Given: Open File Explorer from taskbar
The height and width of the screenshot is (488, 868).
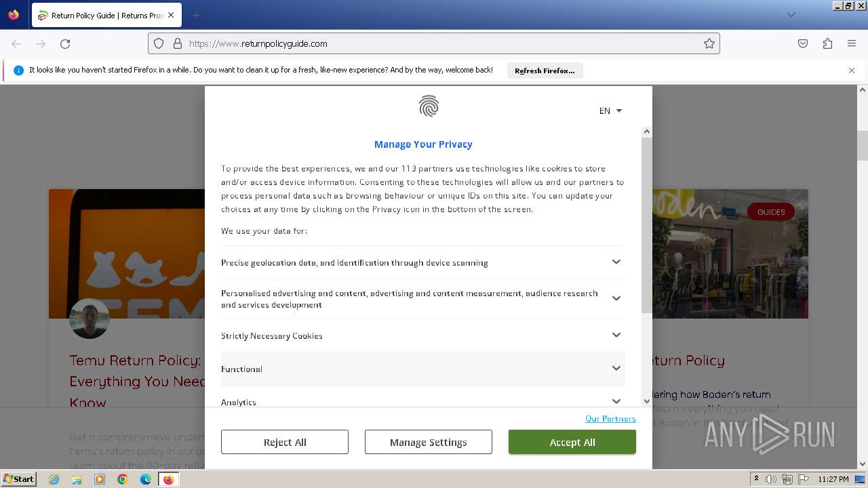Looking at the screenshot, I should point(77,479).
